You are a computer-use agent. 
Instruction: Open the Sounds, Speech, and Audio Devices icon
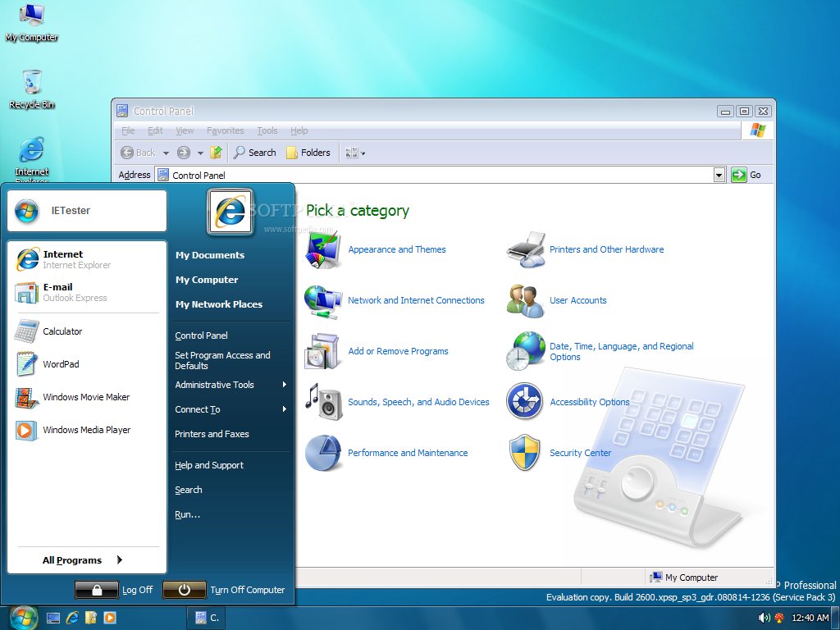pyautogui.click(x=324, y=402)
